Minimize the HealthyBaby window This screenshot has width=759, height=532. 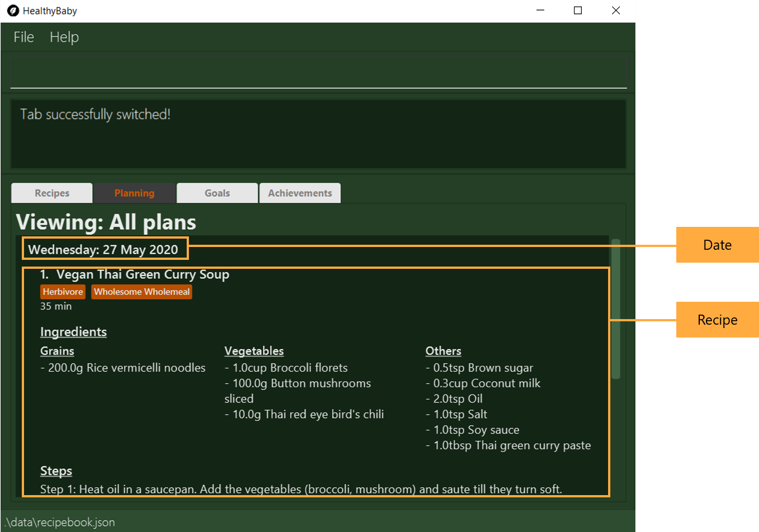[x=540, y=11]
